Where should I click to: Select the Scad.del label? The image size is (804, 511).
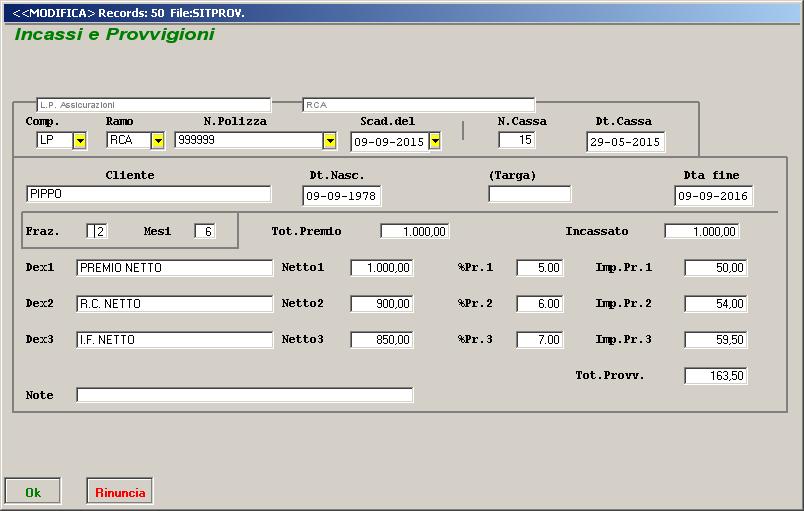click(388, 121)
